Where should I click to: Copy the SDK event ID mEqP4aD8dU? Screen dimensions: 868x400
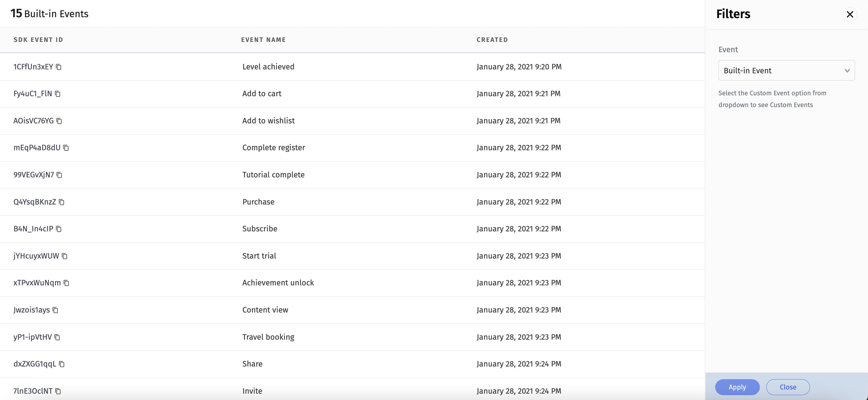click(x=66, y=148)
